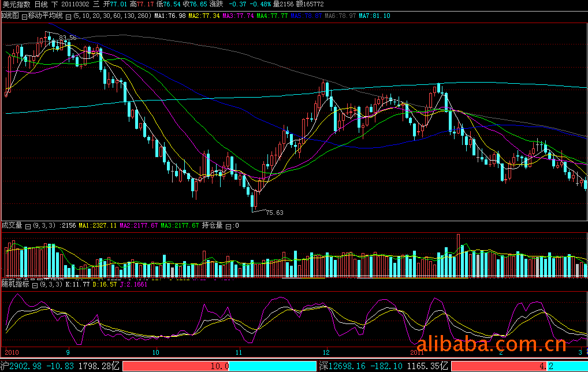Collapse the 随机指标 indicator minus box
This screenshot has width=588, height=372.
tap(34, 285)
